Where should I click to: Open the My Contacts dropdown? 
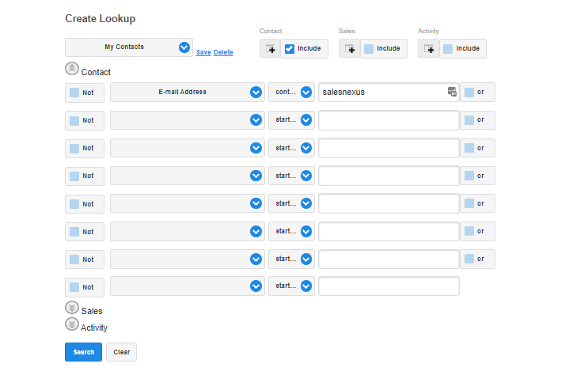click(x=184, y=47)
